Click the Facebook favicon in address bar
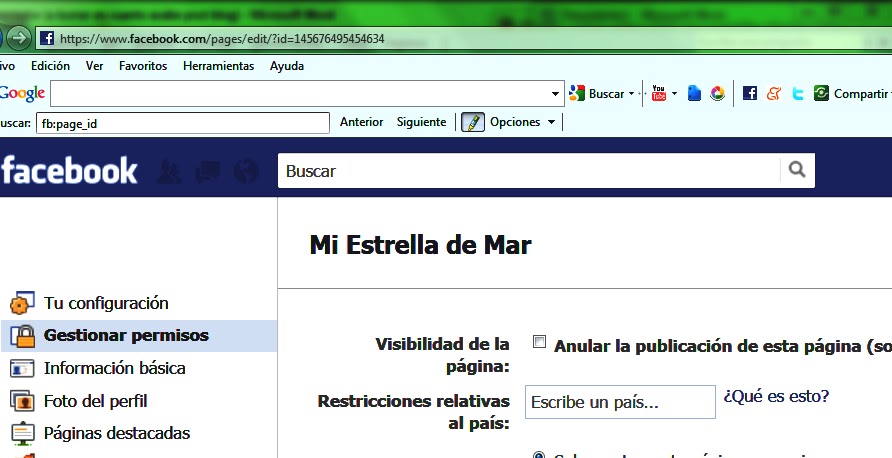 point(47,39)
